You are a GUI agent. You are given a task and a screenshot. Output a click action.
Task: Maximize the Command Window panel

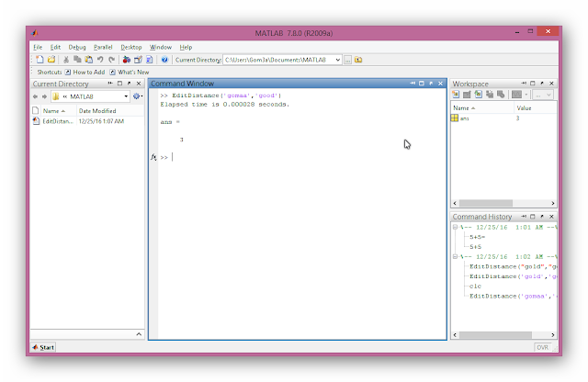tap(422, 84)
